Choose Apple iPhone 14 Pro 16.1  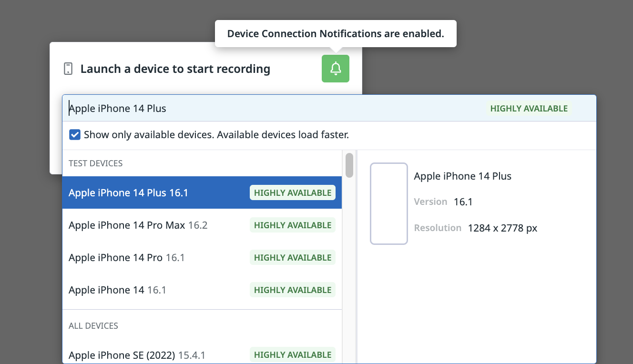[202, 257]
